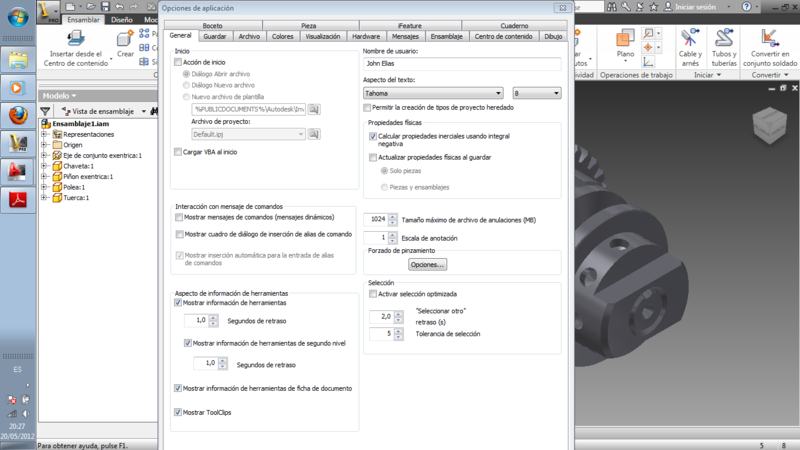The image size is (800, 450).
Task: Click the Save icon in quick access toolbar
Action: click(x=105, y=7)
